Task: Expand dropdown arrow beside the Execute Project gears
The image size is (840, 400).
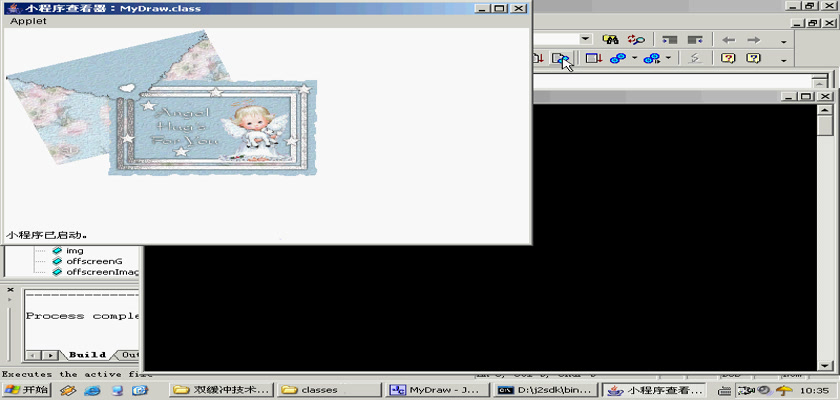Action: coord(668,58)
